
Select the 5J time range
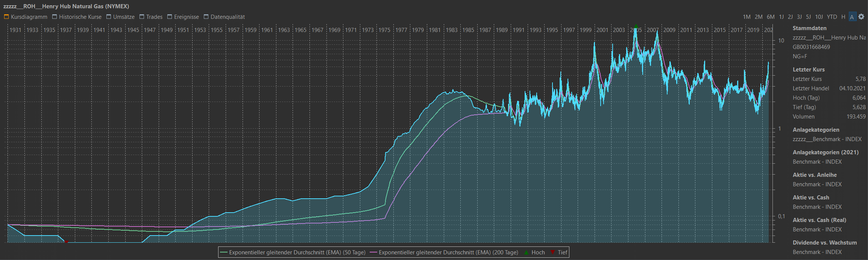(x=808, y=17)
